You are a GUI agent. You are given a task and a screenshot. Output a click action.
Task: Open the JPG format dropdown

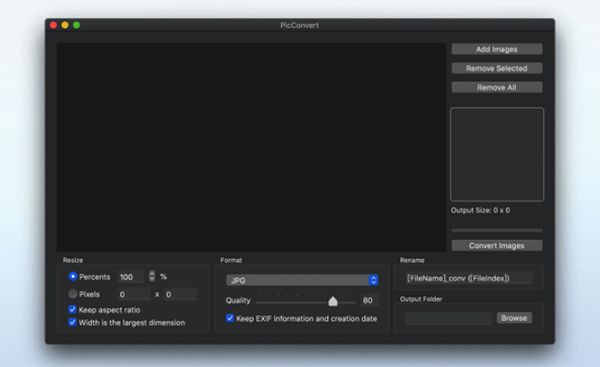[302, 280]
